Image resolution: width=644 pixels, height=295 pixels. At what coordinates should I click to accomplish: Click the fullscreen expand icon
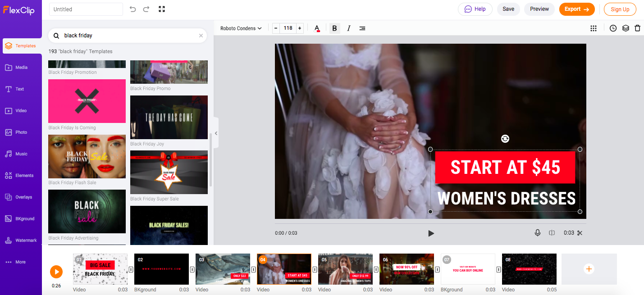pos(162,9)
